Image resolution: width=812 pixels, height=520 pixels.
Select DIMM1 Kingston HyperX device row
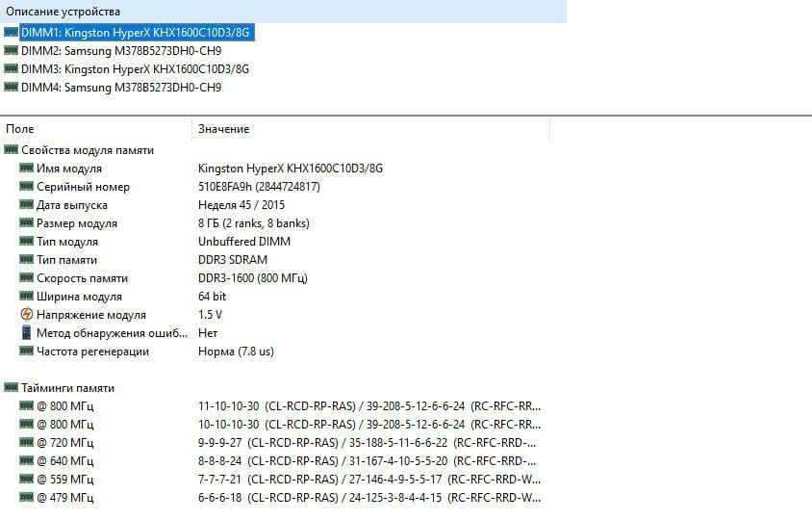[x=138, y=33]
